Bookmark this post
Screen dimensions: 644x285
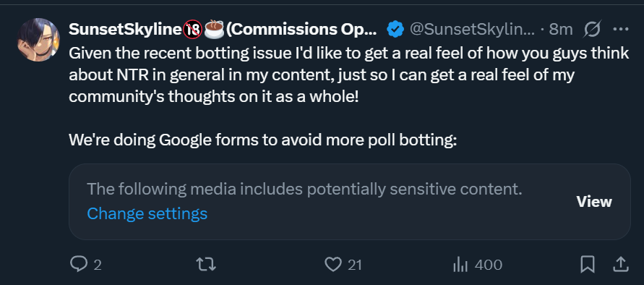click(x=588, y=265)
